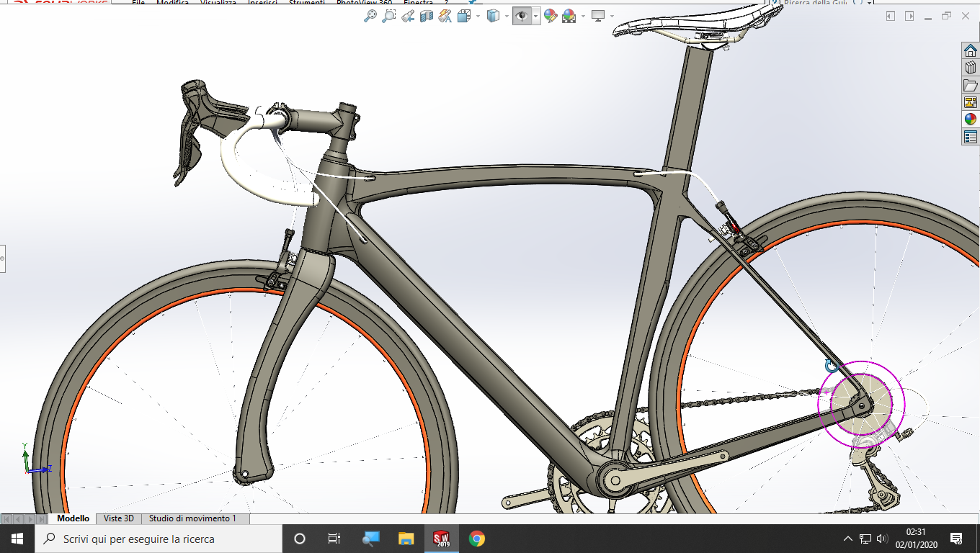
Task: Click the Display Style icon
Action: (x=493, y=16)
